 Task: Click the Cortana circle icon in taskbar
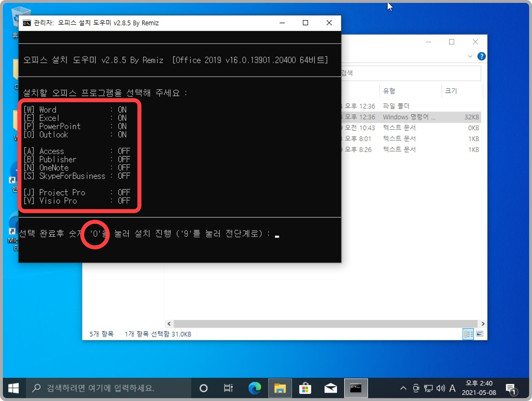point(203,388)
